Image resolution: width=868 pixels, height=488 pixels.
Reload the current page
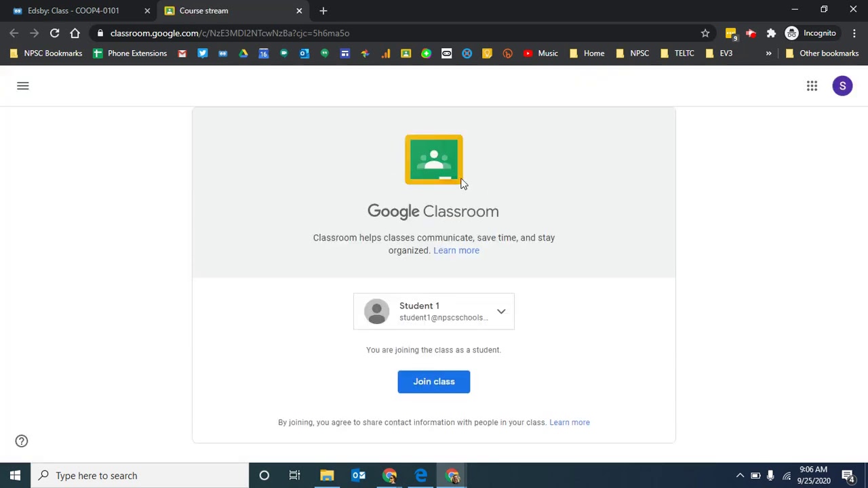click(54, 33)
